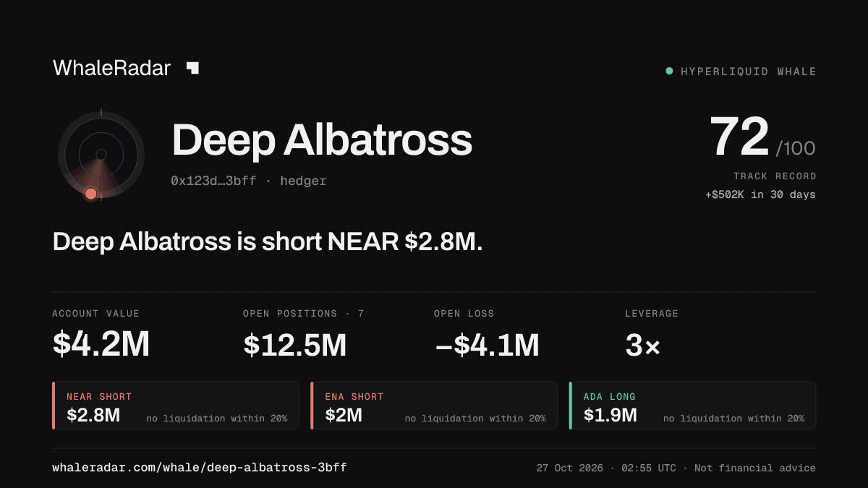Click the HYPERLIQUID WHALE label
This screenshot has width=868, height=488.
click(749, 72)
